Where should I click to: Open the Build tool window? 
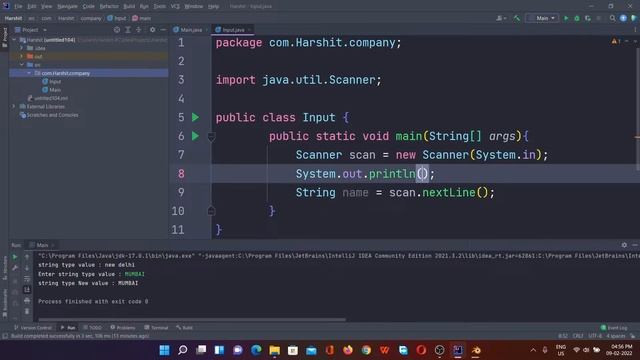(184, 328)
